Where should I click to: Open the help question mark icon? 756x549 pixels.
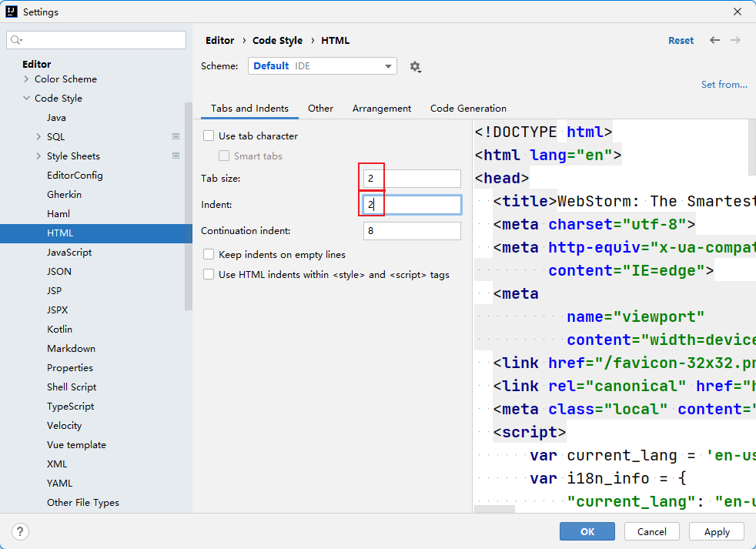click(20, 531)
